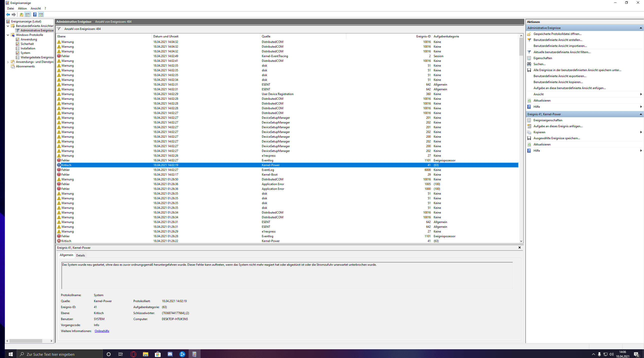Collapse the Windows-Protokolle tree node

click(x=8, y=35)
